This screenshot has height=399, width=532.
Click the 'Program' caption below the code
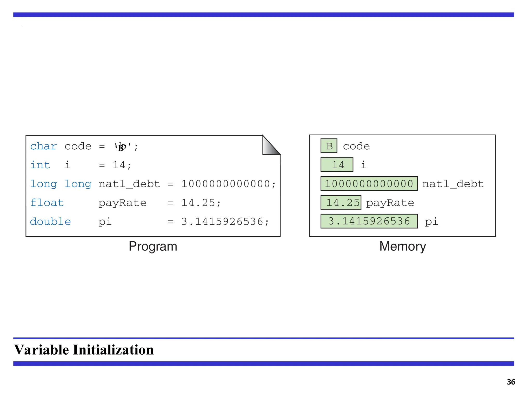(153, 247)
